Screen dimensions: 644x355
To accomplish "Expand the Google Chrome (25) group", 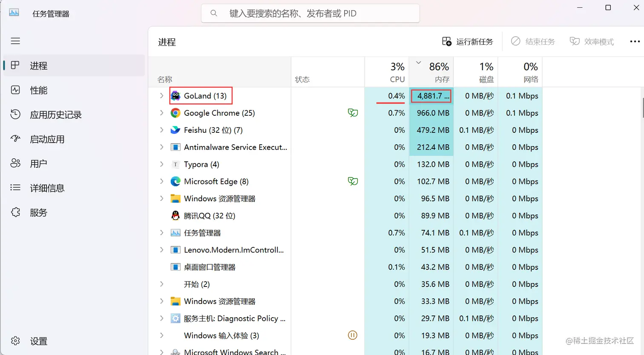I will click(x=161, y=113).
